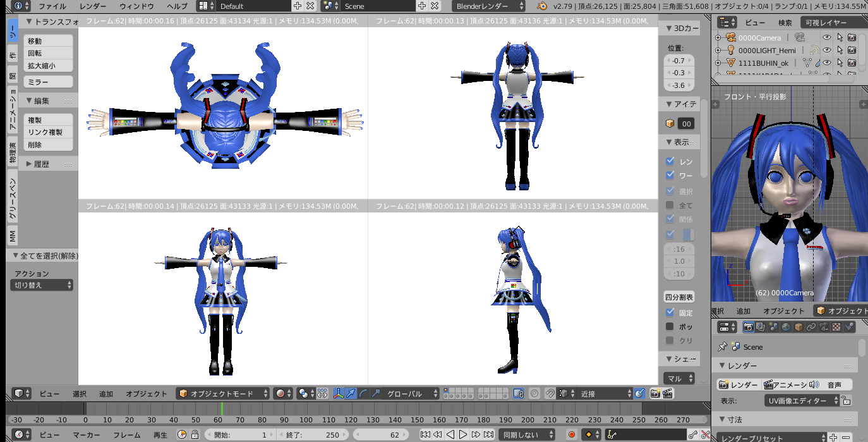Open Scene properties tab icon
Viewport: 868px width, 442px height.
pos(773,327)
